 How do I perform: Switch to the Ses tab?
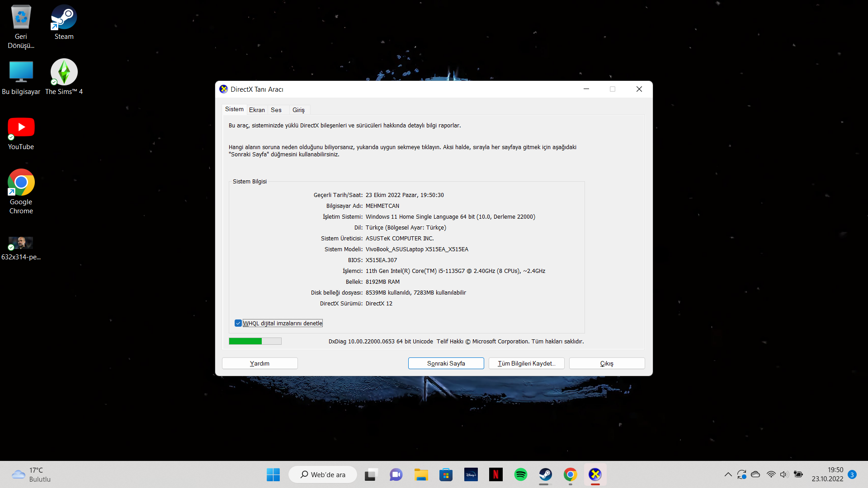point(276,110)
